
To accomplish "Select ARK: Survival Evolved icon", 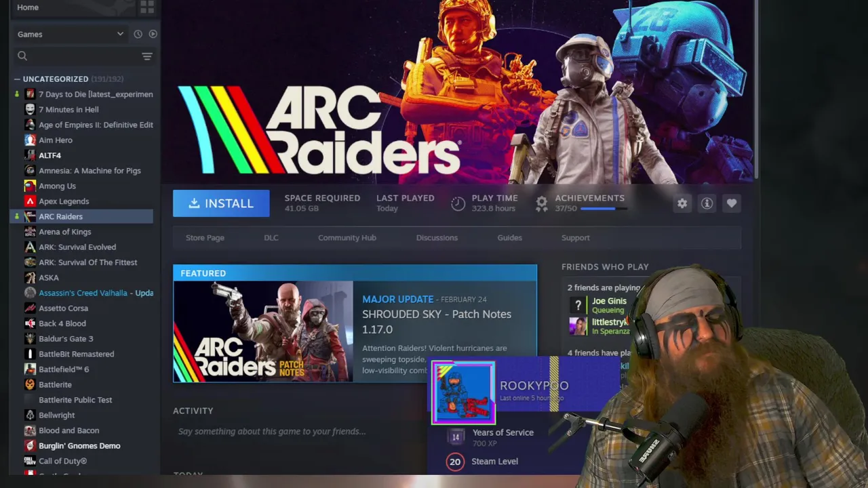I will click(x=30, y=247).
